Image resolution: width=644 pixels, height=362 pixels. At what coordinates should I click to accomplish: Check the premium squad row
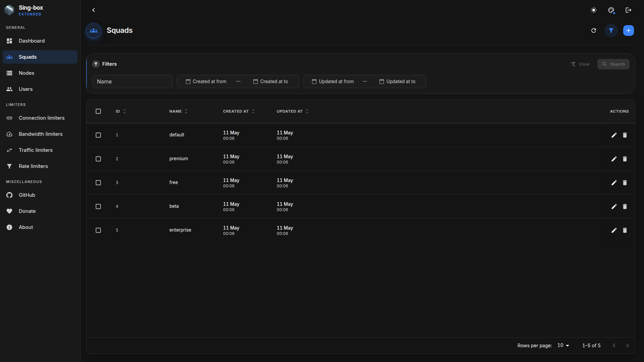98,159
